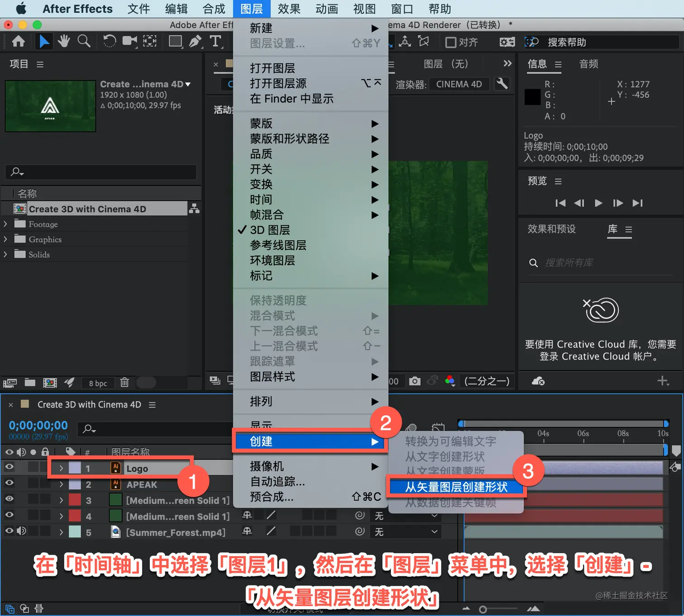The height and width of the screenshot is (616, 684).
Task: Expand APEAK layer properties
Action: pyautogui.click(x=61, y=484)
